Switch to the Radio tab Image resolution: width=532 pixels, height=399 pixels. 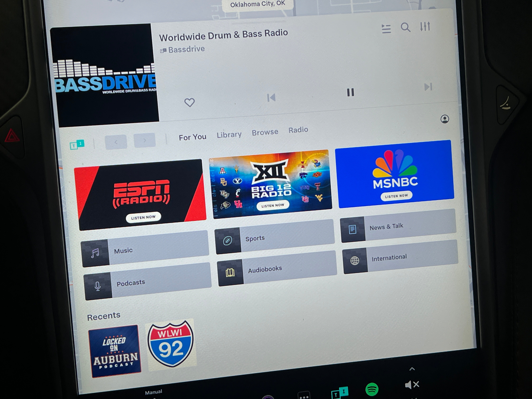click(x=298, y=130)
